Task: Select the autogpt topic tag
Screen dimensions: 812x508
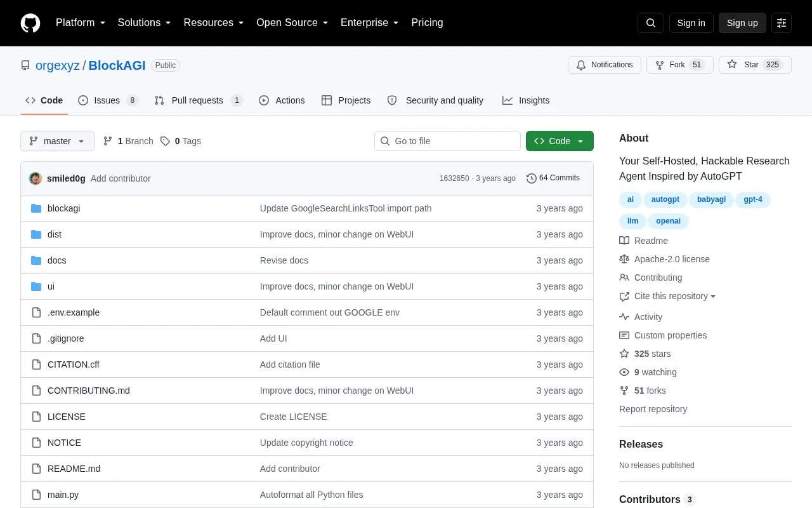Action: tap(665, 199)
